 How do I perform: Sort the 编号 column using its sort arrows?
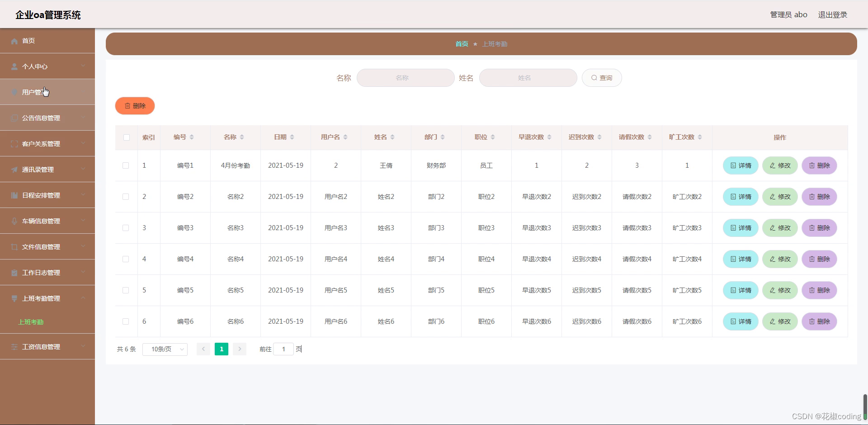tap(192, 137)
